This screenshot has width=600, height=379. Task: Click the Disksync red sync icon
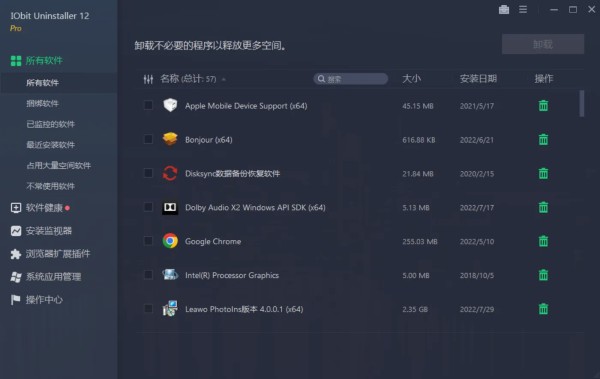tap(170, 173)
